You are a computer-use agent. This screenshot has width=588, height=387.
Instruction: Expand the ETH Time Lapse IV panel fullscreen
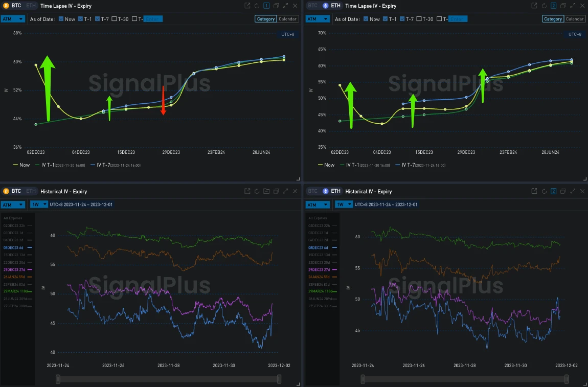tap(573, 6)
